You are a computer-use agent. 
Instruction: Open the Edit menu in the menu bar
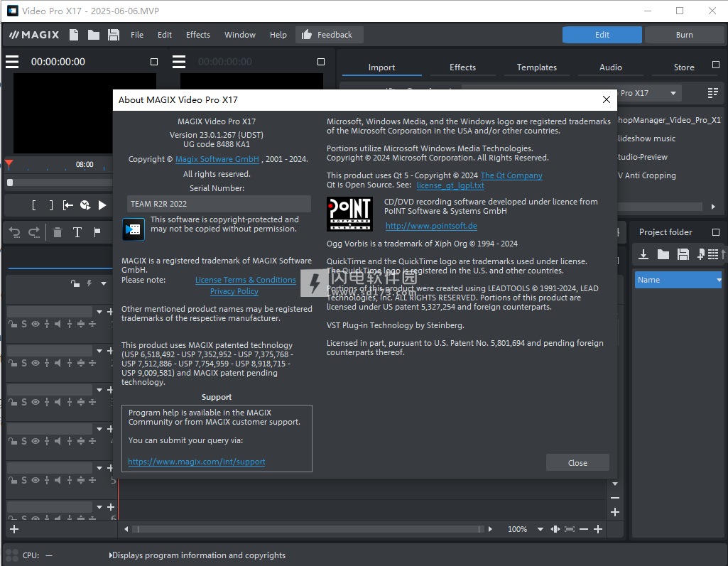164,35
